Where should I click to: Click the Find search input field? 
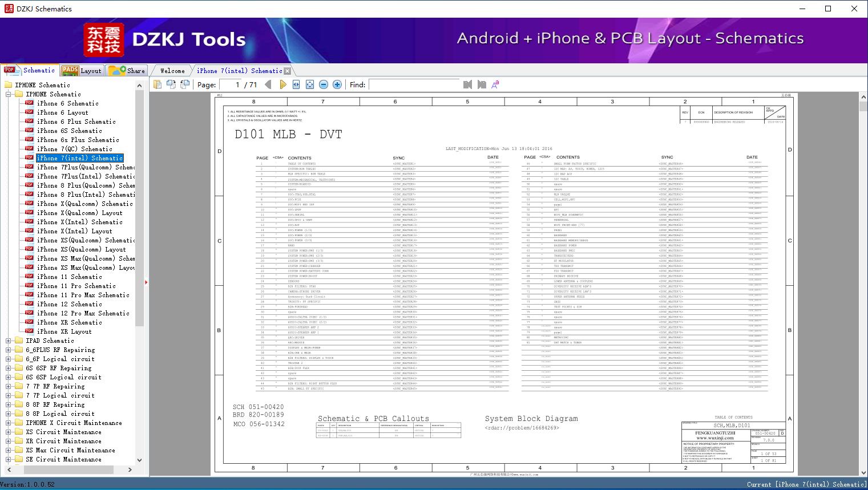414,84
